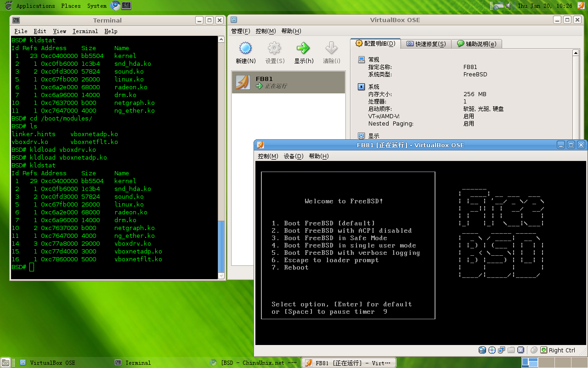
Task: Open the 管理(F) menu in VirtualBox manager
Action: coord(241,31)
